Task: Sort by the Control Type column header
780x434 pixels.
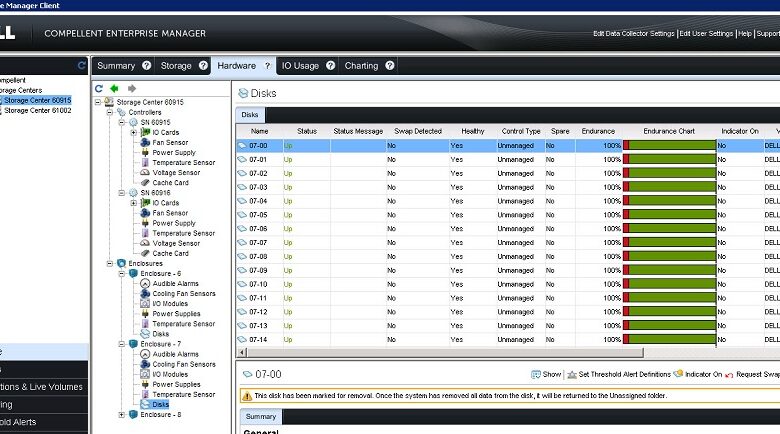Action: pos(520,131)
